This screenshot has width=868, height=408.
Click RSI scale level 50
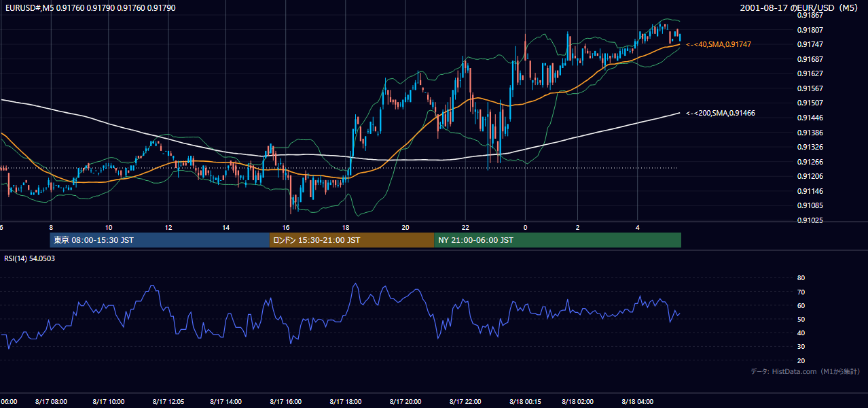click(x=801, y=319)
